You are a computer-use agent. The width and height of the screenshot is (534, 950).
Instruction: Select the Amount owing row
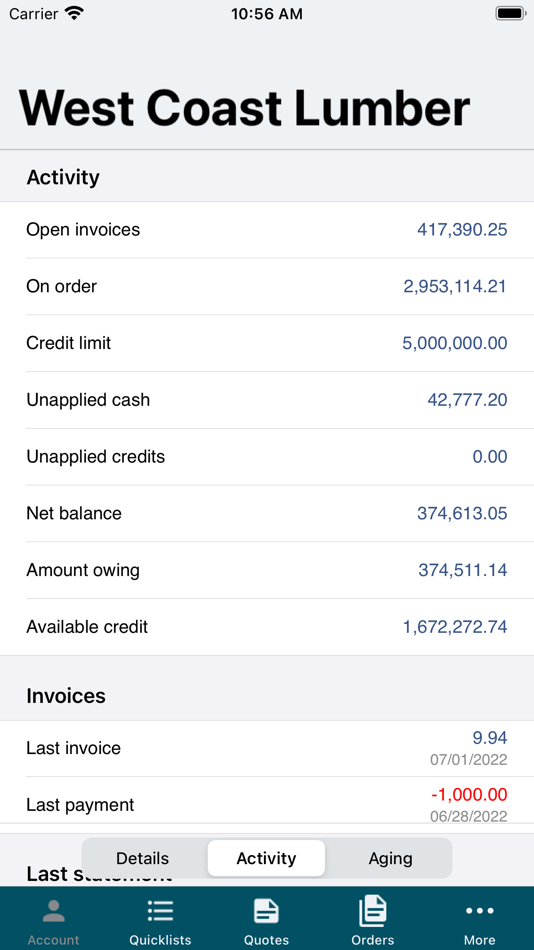click(x=267, y=570)
